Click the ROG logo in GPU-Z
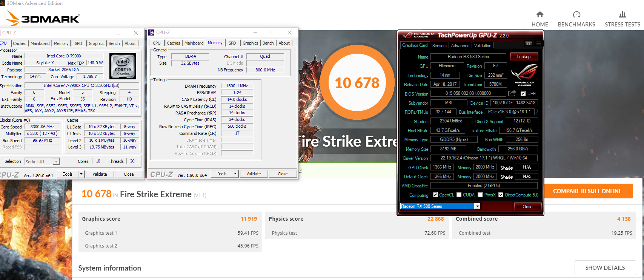 (524, 74)
